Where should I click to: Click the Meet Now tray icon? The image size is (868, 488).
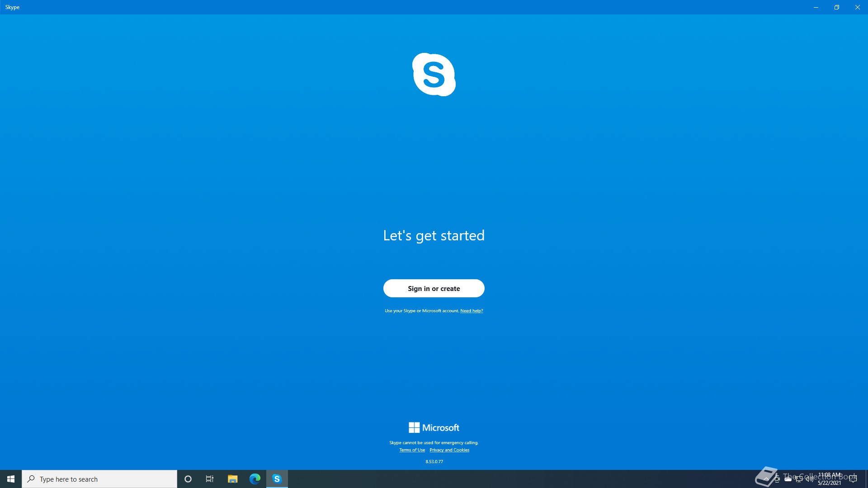coord(777,479)
